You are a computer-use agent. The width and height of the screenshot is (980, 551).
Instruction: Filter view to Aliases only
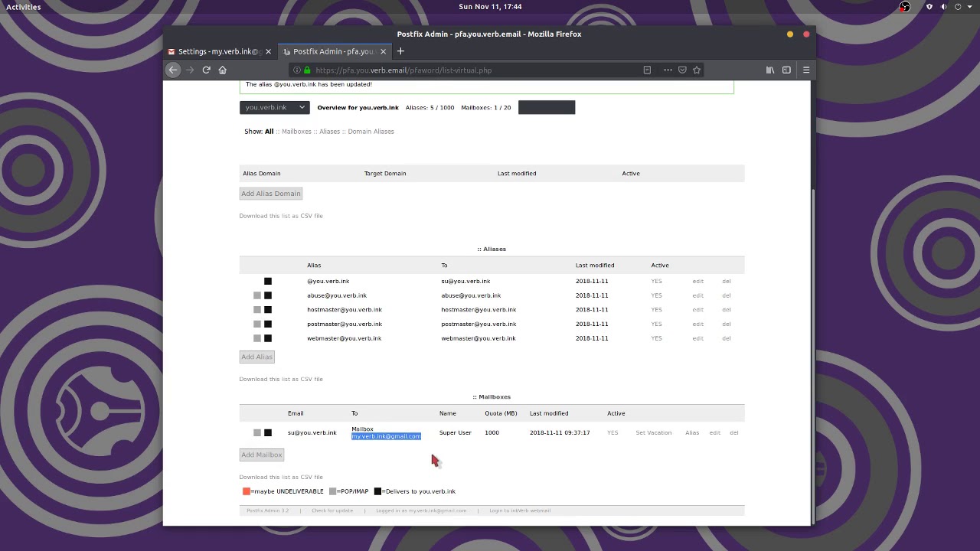pyautogui.click(x=329, y=132)
